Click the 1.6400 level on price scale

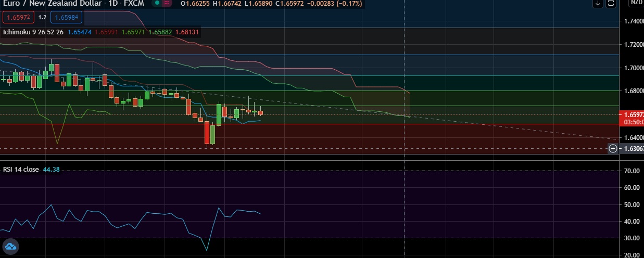pyautogui.click(x=633, y=138)
